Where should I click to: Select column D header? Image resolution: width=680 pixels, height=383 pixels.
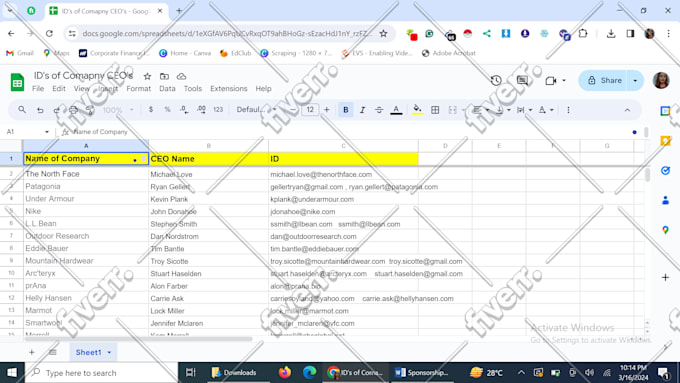coord(445,146)
